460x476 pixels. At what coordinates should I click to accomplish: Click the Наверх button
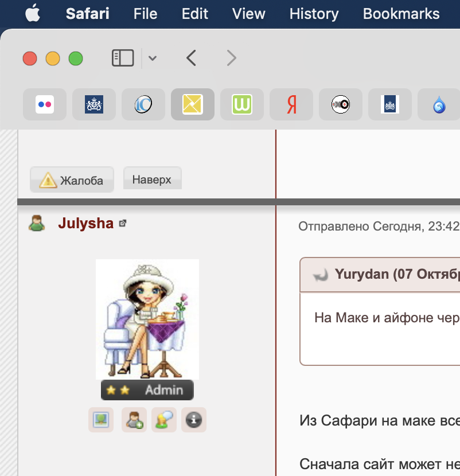153,178
